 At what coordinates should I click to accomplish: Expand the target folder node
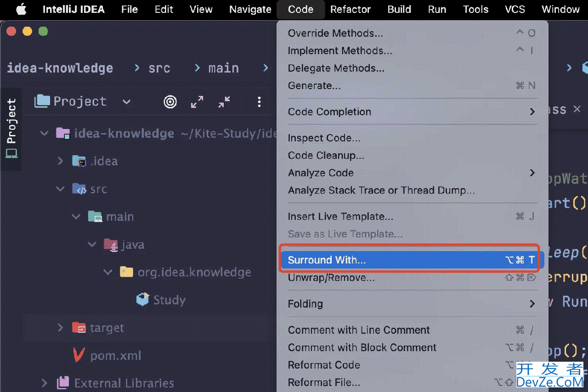[60, 328]
